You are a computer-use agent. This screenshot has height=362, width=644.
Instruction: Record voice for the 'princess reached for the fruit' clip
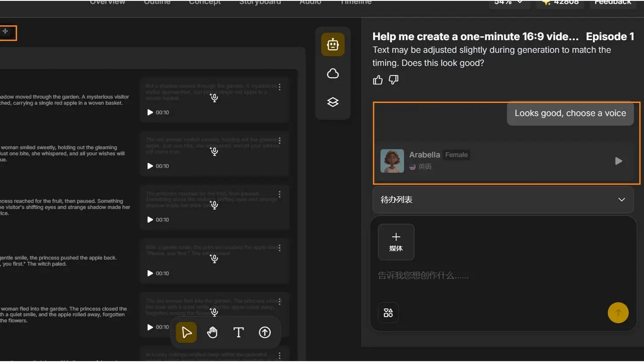pos(214,205)
